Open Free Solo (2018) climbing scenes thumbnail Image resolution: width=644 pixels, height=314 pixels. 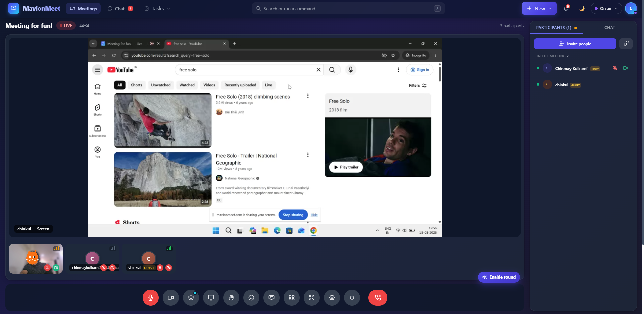click(163, 120)
